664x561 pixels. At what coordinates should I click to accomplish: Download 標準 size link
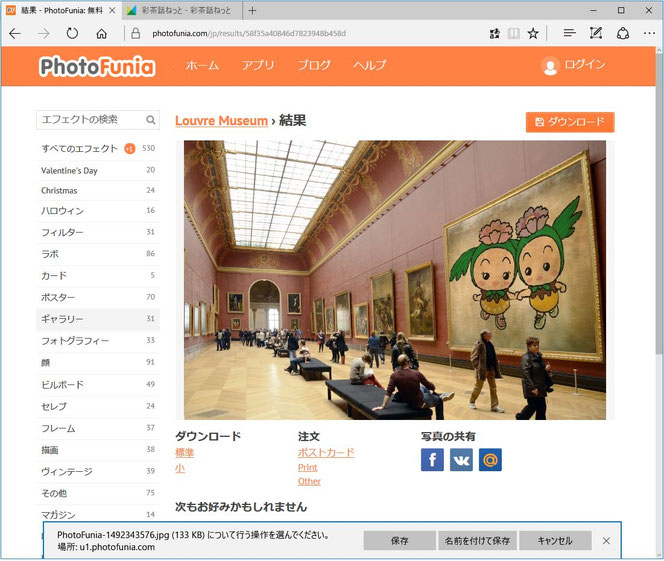pos(185,453)
